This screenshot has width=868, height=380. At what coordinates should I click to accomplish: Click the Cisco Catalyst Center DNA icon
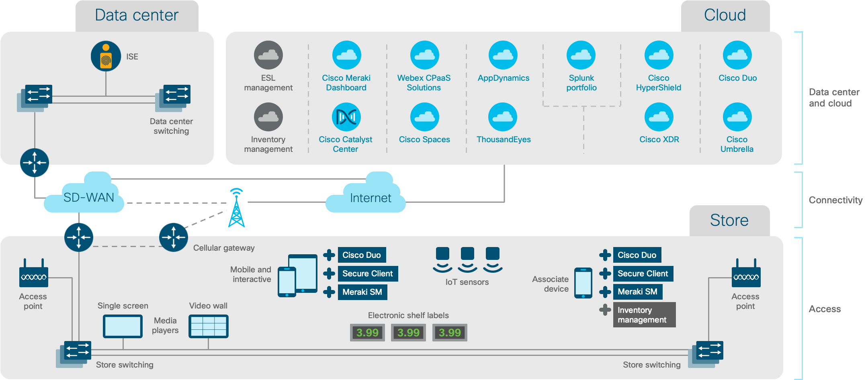tap(346, 117)
